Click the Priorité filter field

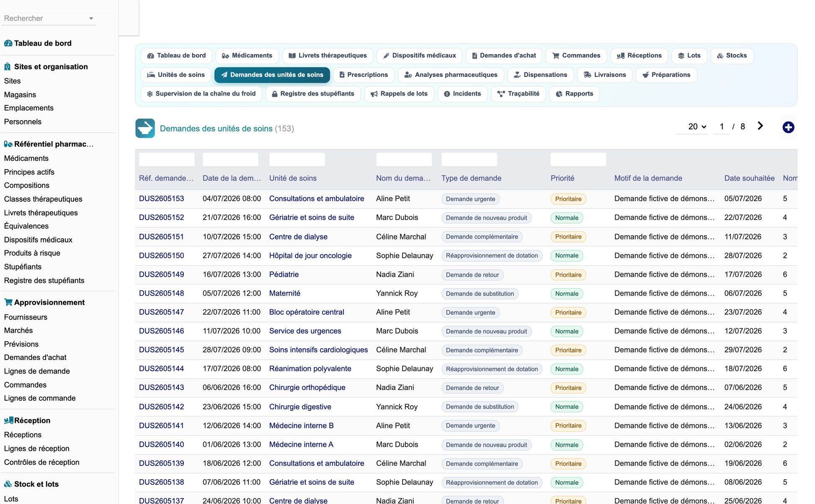(x=578, y=159)
